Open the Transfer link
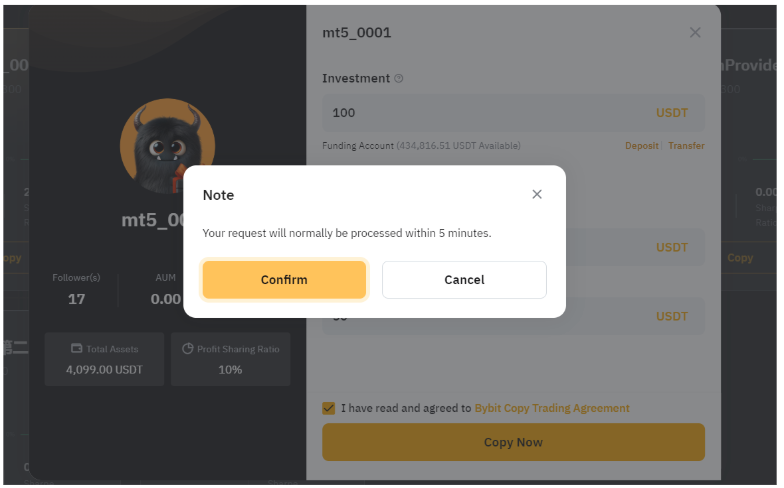The height and width of the screenshot is (488, 784). pyautogui.click(x=686, y=146)
